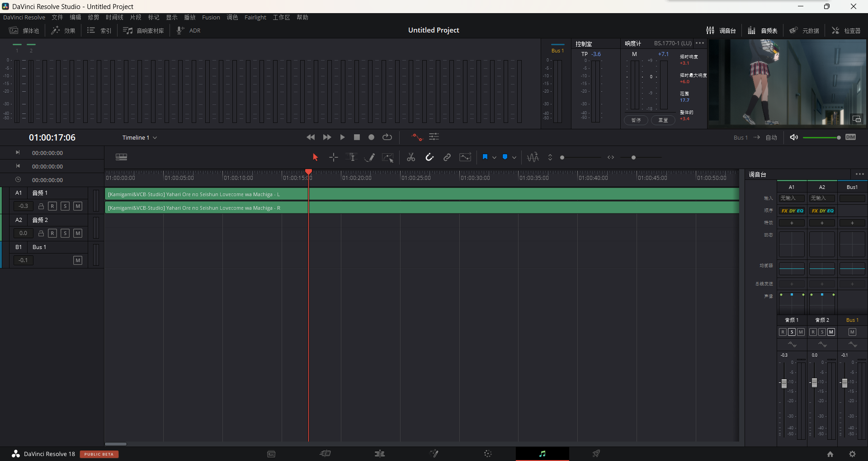Image resolution: width=868 pixels, height=461 pixels.
Task: Toggle the DIM monitor button
Action: (x=850, y=137)
